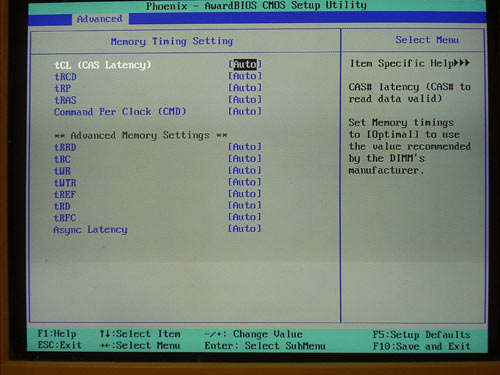Click the tCL (CAS Latency) label
This screenshot has width=500, height=375.
click(x=103, y=65)
